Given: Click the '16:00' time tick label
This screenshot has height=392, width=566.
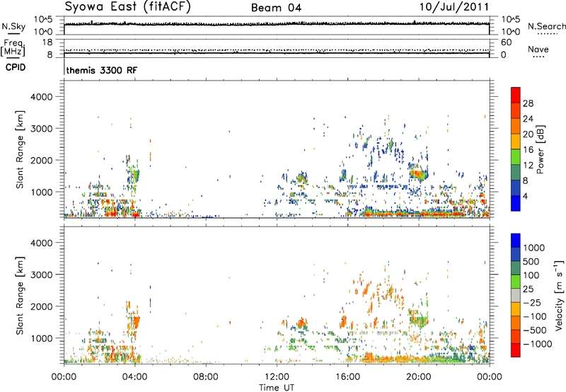Looking at the screenshot, I should click(x=347, y=377).
